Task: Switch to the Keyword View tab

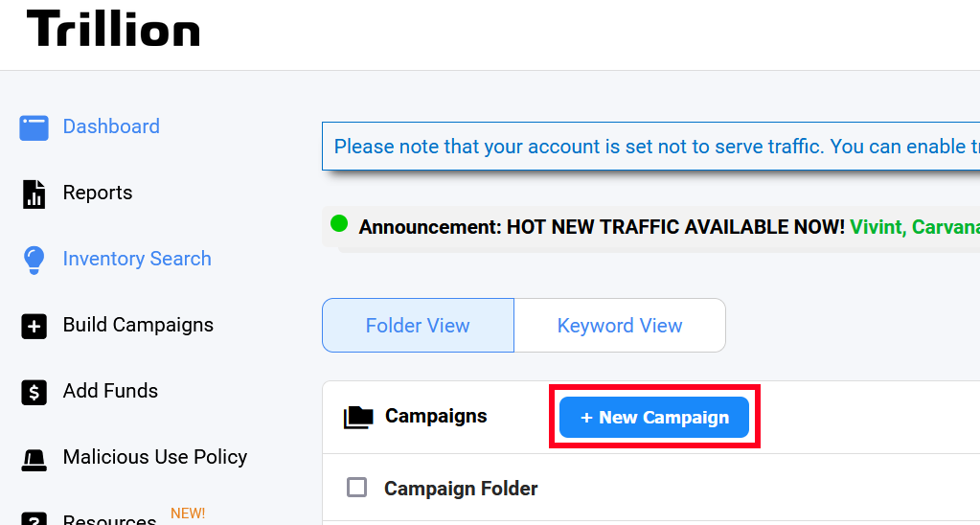Action: coord(620,325)
